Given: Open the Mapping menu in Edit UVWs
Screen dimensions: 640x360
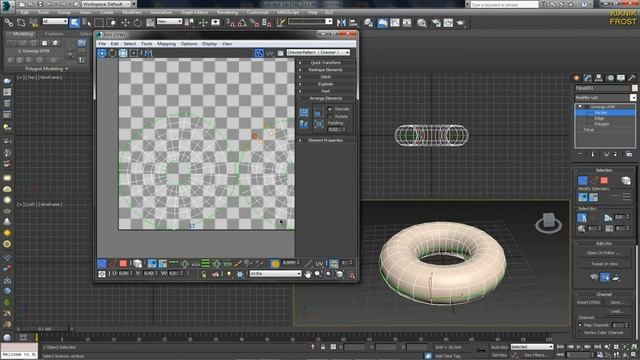Looking at the screenshot, I should pyautogui.click(x=166, y=44).
